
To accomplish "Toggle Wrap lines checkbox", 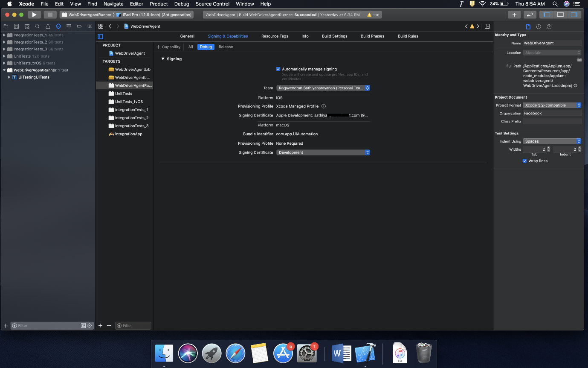I will [x=525, y=161].
